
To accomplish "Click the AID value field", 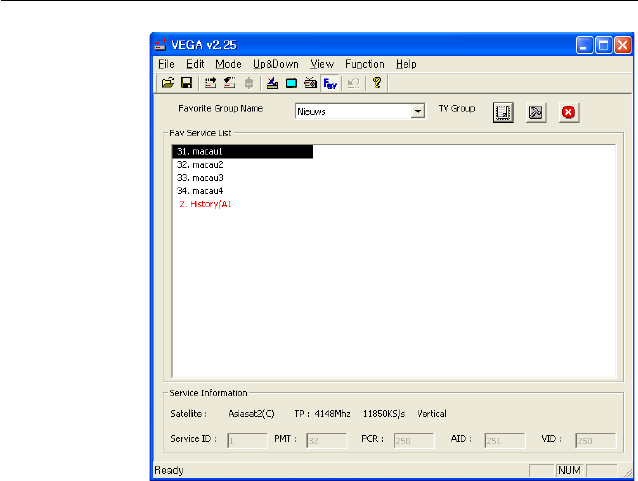I will point(505,440).
